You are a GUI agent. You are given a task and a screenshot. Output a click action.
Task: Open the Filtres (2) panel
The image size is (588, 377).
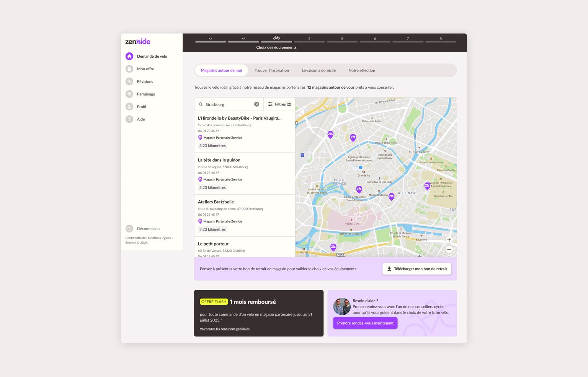click(x=279, y=104)
